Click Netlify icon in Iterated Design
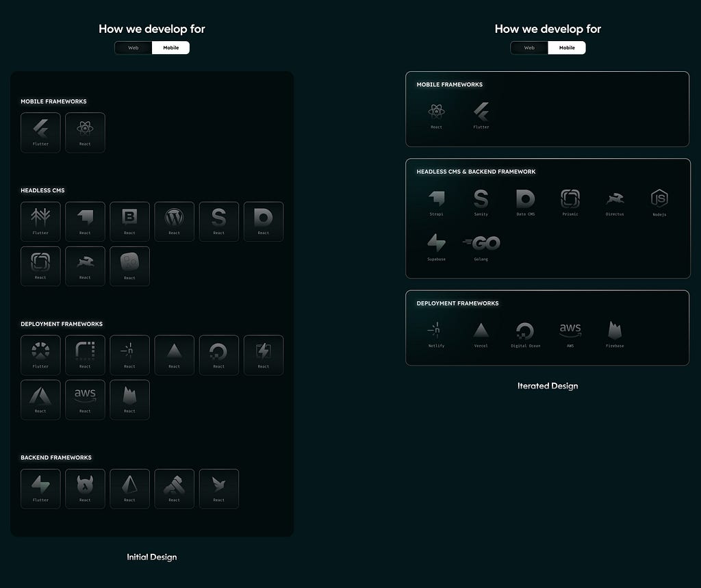Viewport: 701px width, 588px height. 435,330
